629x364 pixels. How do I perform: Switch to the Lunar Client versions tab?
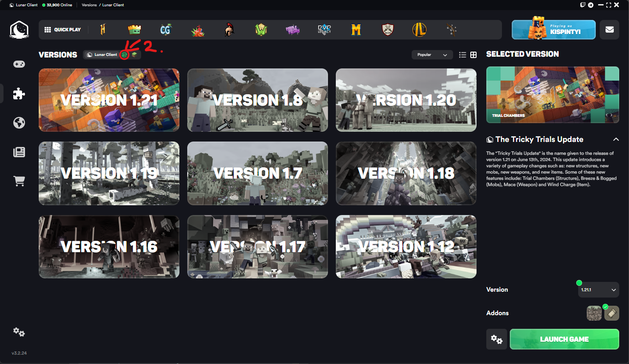pos(102,55)
